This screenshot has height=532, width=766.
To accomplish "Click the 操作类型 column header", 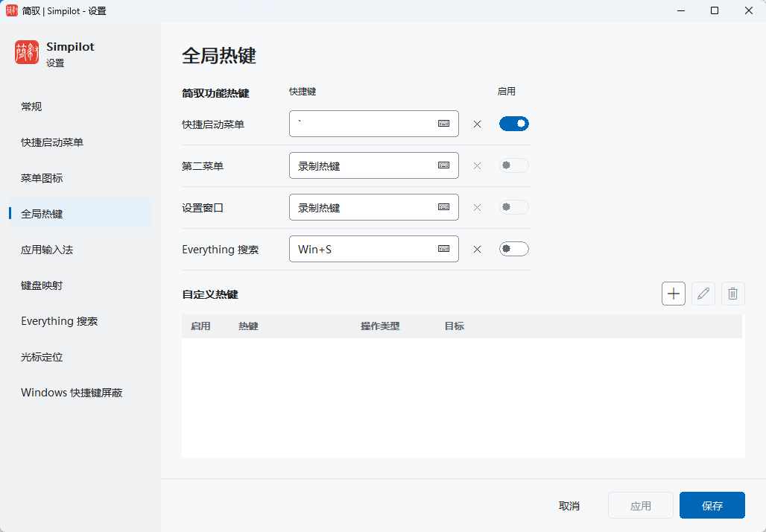I will pyautogui.click(x=380, y=326).
